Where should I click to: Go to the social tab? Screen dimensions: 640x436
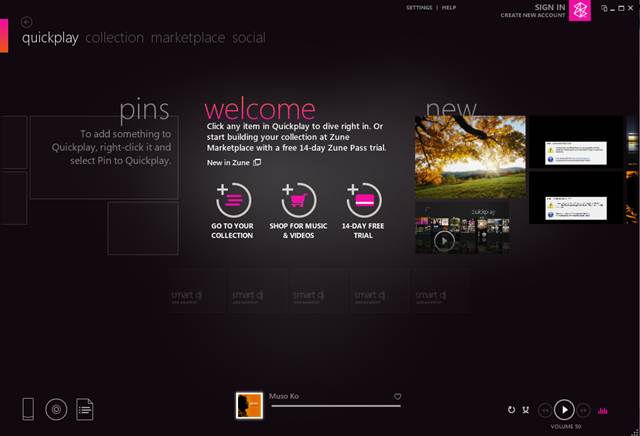tap(249, 38)
